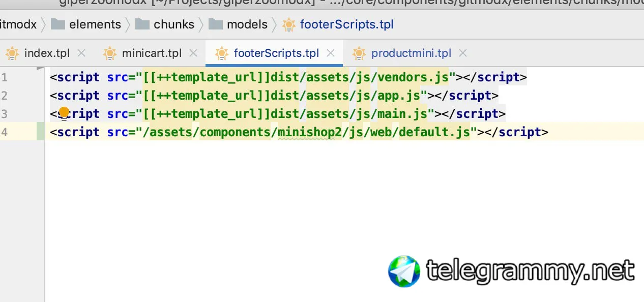Click footerScripts.tpl file icon in breadcrumb
Viewport: 644px width, 302px height.
coord(288,24)
